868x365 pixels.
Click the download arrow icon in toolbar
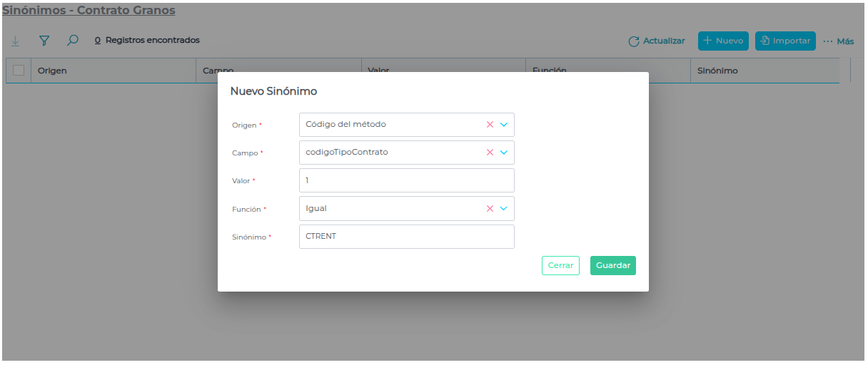click(x=16, y=41)
